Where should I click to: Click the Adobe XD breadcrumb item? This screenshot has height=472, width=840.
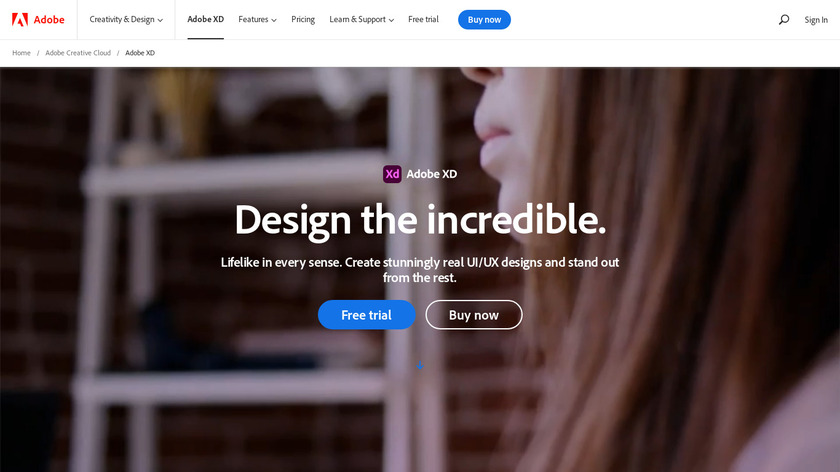click(140, 53)
